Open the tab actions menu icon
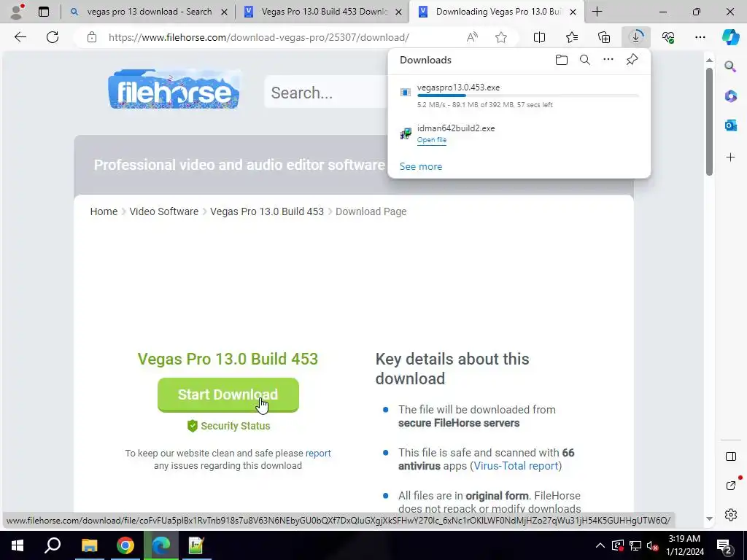Image resolution: width=747 pixels, height=560 pixels. 44,12
